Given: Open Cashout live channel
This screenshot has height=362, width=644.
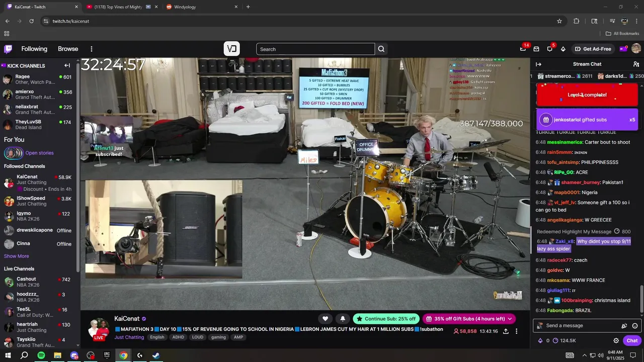Looking at the screenshot, I should (x=38, y=282).
